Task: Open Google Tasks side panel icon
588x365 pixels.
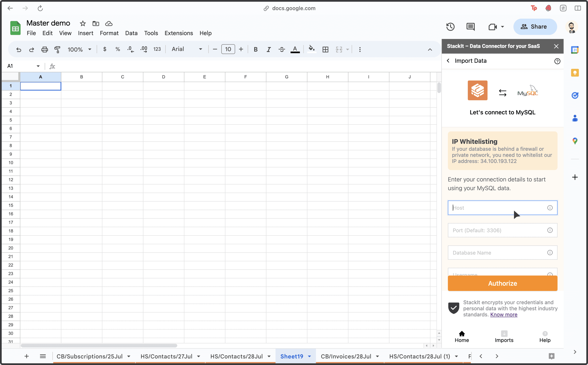Action: click(x=575, y=95)
